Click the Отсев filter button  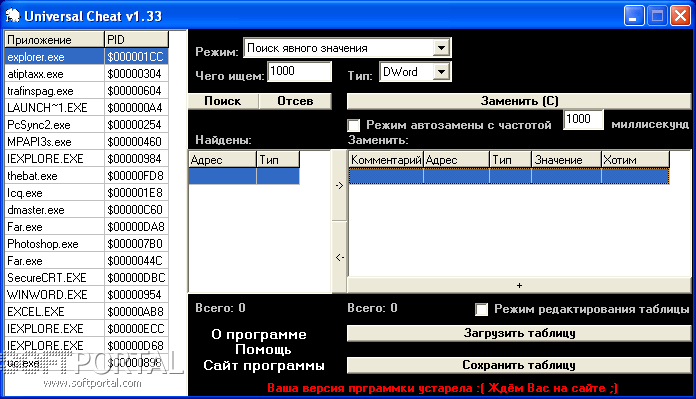pyautogui.click(x=295, y=101)
